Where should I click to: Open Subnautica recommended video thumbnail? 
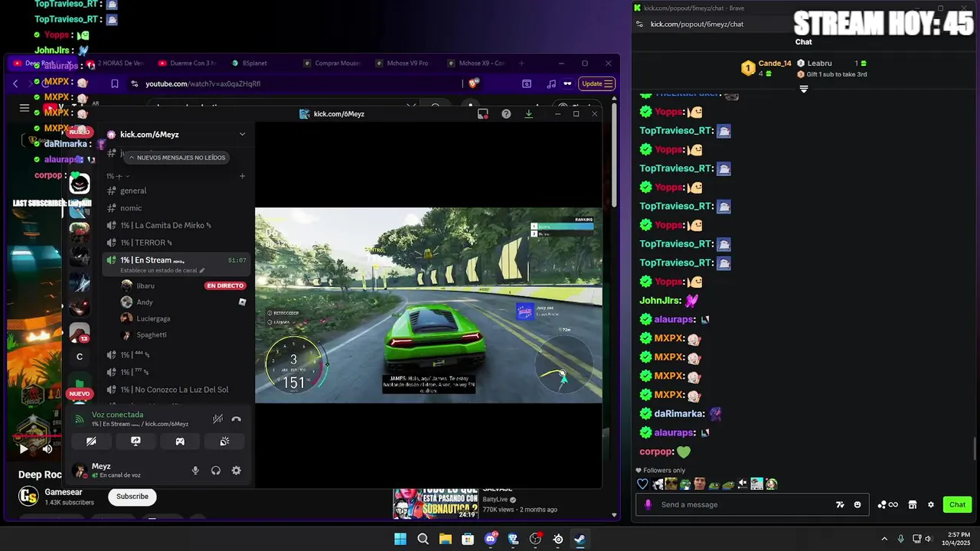[436, 503]
